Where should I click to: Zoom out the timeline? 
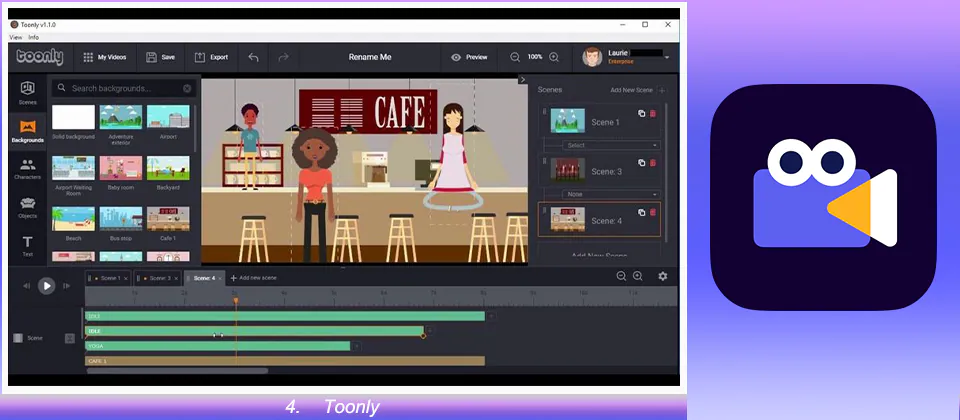click(621, 276)
